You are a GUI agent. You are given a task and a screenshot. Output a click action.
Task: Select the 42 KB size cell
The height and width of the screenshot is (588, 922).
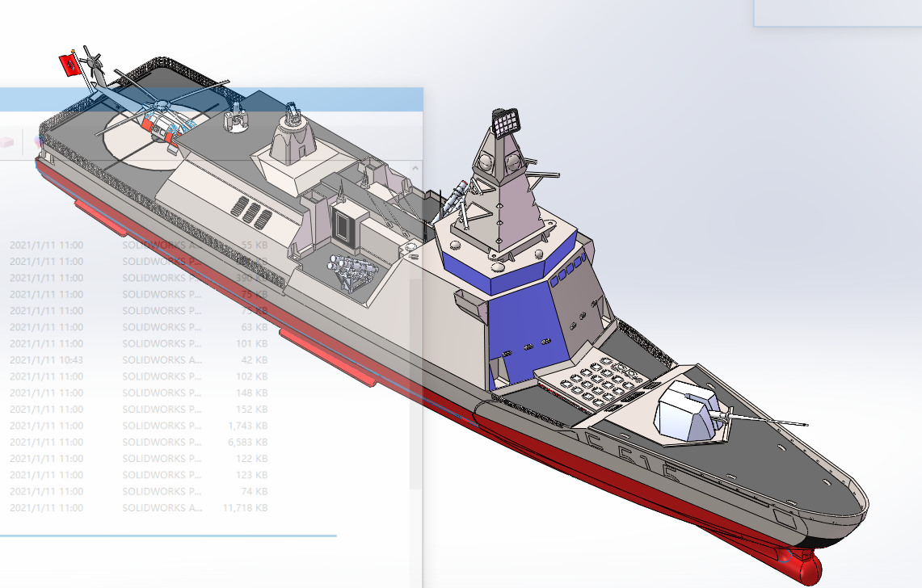tap(254, 360)
